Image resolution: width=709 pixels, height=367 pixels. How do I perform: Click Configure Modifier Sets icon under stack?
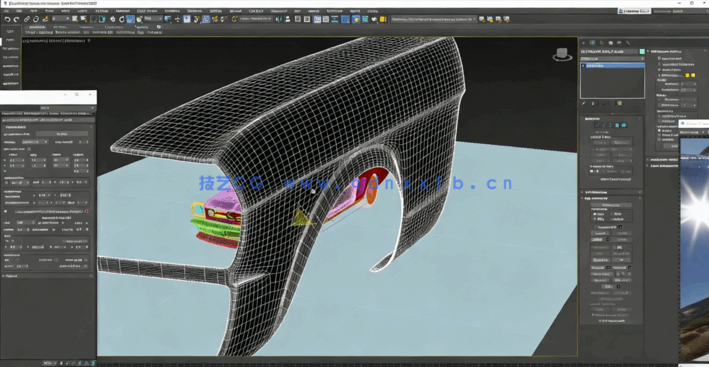click(x=619, y=104)
